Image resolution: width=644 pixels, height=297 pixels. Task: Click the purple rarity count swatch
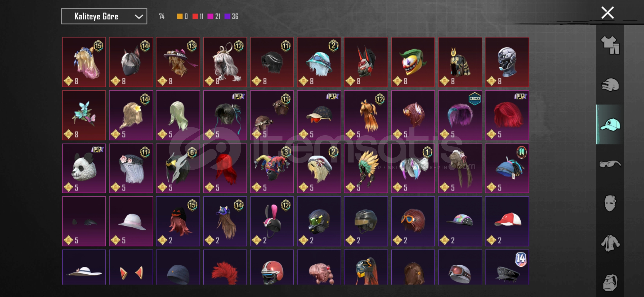click(x=227, y=16)
